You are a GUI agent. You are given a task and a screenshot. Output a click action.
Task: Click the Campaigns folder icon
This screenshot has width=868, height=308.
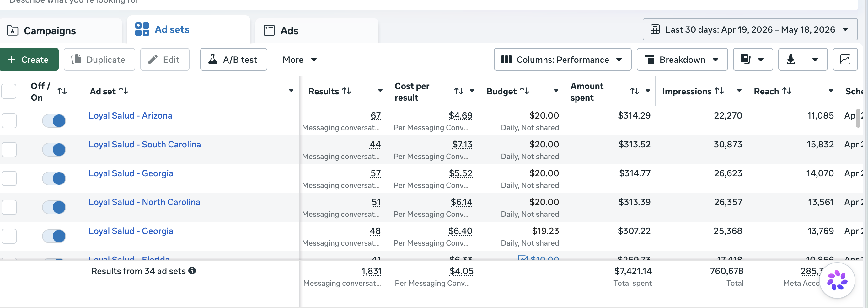tap(13, 31)
